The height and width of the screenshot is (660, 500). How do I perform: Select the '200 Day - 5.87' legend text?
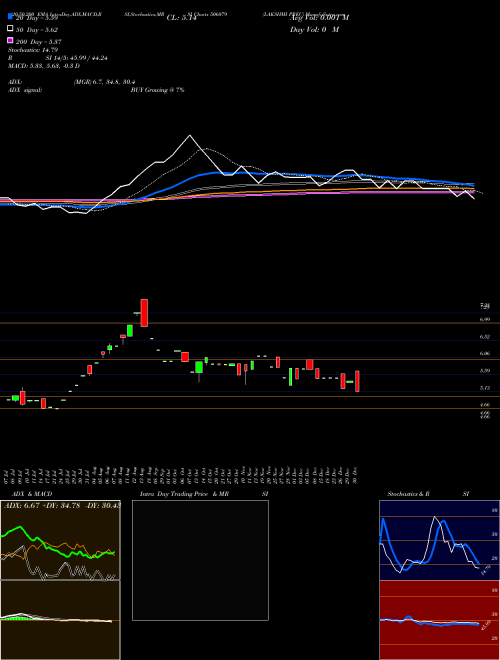(x=39, y=42)
